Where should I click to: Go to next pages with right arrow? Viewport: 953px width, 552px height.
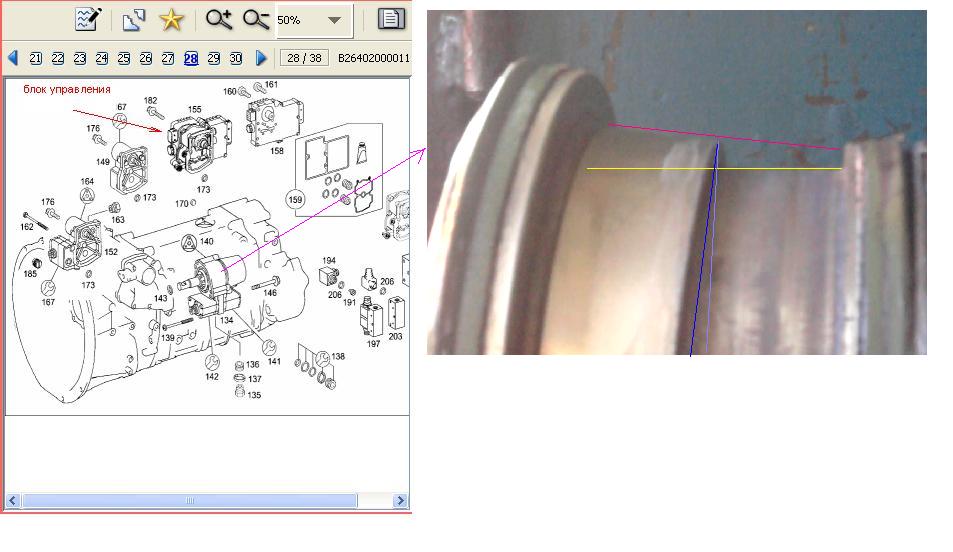pos(261,58)
